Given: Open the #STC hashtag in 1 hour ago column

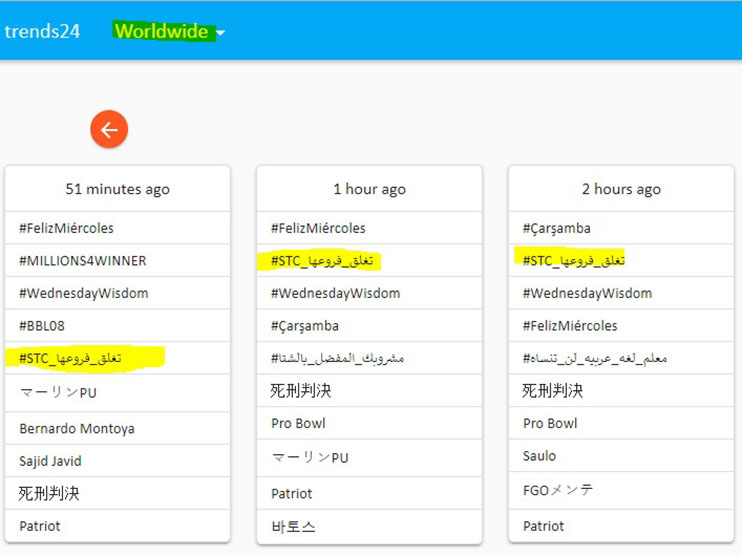Looking at the screenshot, I should pyautogui.click(x=322, y=261).
